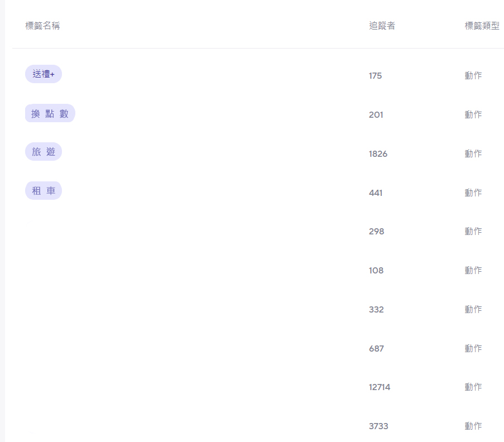The height and width of the screenshot is (442, 504).
Task: Select follower count 108
Action: pos(376,271)
